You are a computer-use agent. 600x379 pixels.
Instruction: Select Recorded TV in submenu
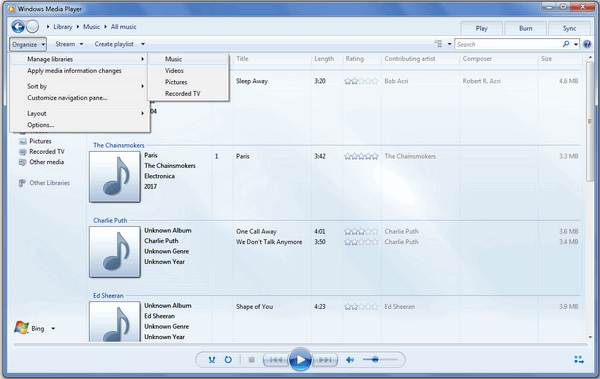[x=188, y=93]
